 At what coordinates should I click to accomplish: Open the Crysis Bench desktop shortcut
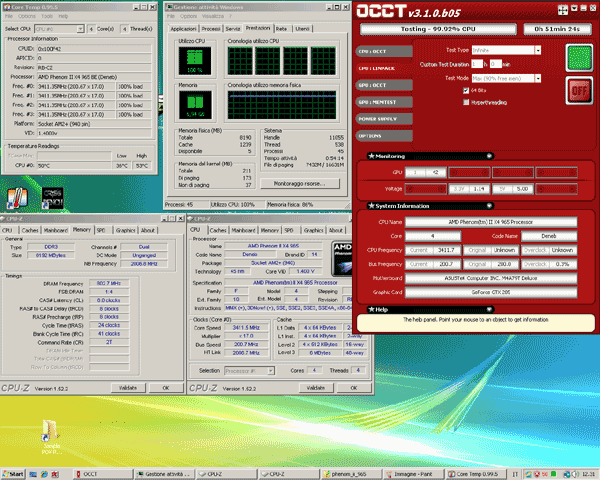52,198
